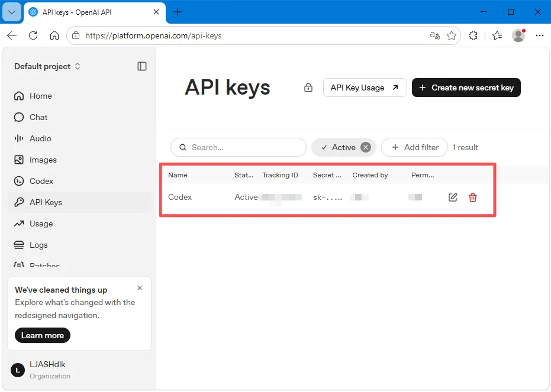551x392 pixels.
Task: Minimize the browser window
Action: 484,12
